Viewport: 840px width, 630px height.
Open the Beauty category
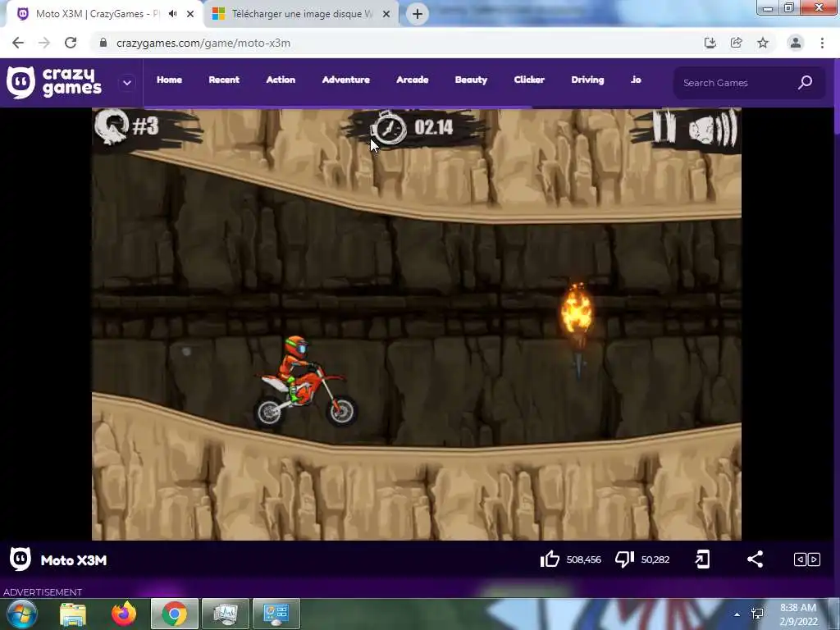(472, 80)
